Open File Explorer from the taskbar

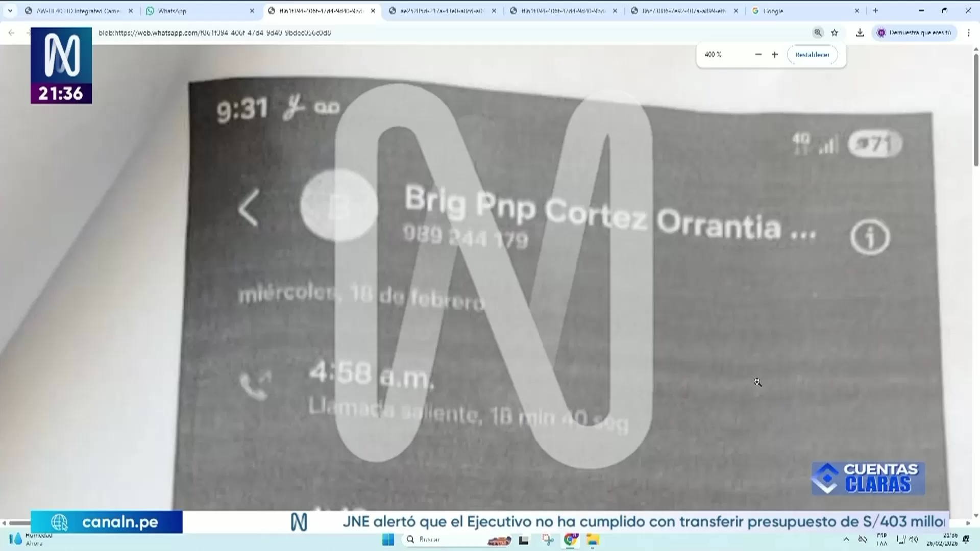tap(593, 540)
